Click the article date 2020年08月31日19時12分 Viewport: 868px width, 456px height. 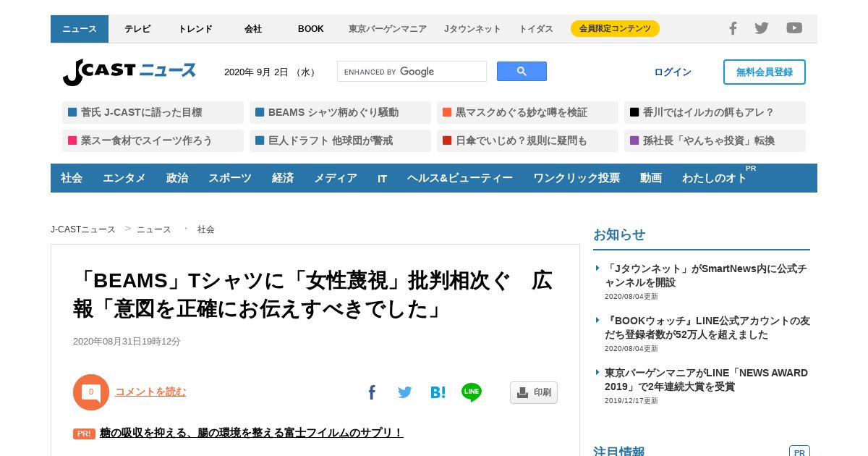click(x=127, y=342)
